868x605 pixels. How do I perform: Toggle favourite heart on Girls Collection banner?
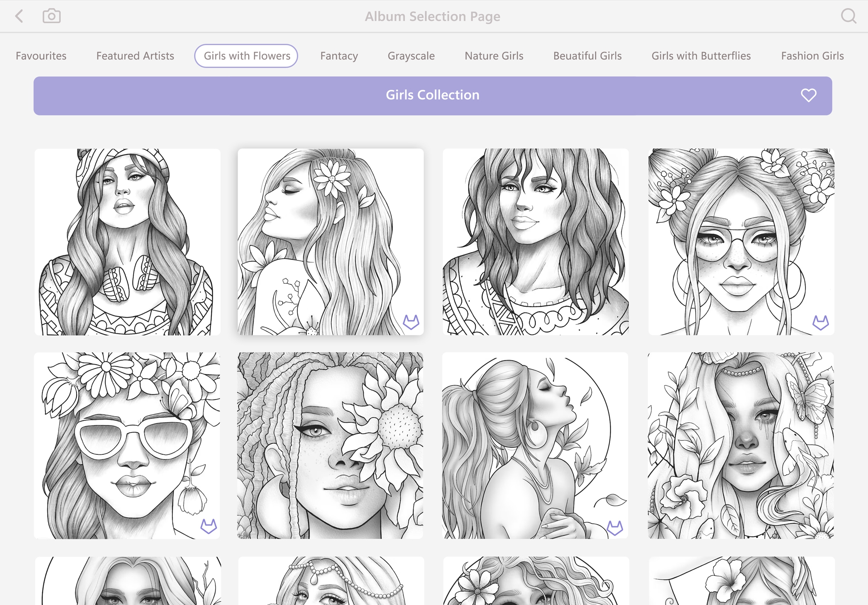[808, 95]
